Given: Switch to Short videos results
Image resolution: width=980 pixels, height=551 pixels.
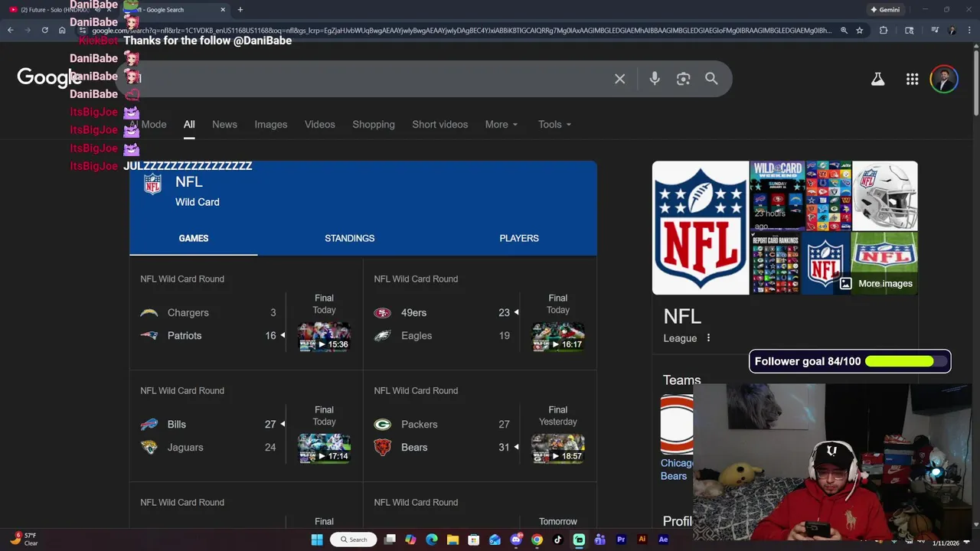Looking at the screenshot, I should coord(440,125).
